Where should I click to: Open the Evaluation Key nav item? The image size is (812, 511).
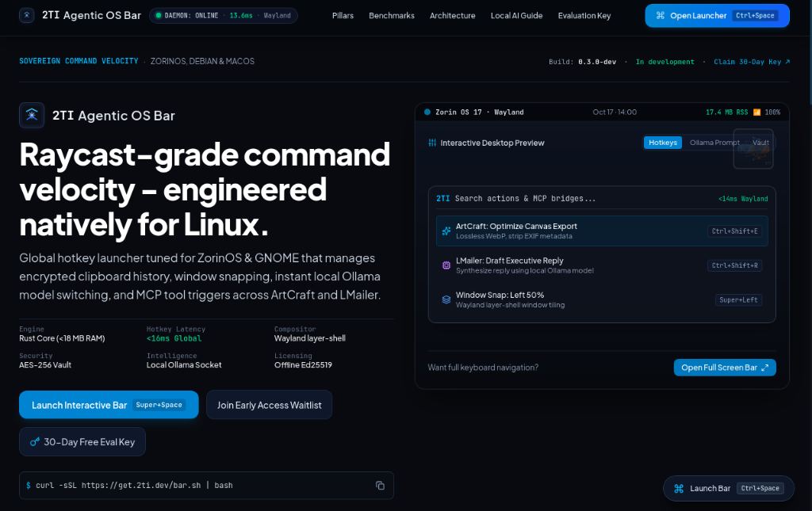point(584,16)
